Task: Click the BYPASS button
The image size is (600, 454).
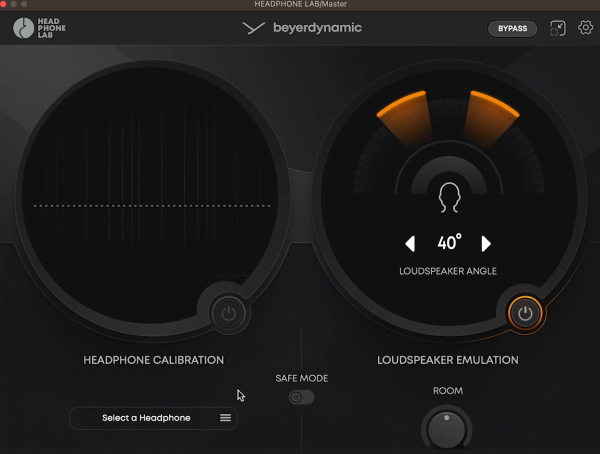Action: [x=512, y=28]
